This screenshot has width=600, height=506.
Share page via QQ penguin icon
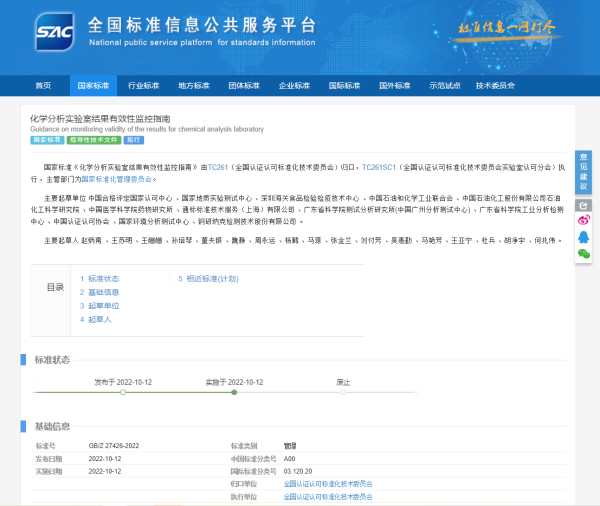584,237
